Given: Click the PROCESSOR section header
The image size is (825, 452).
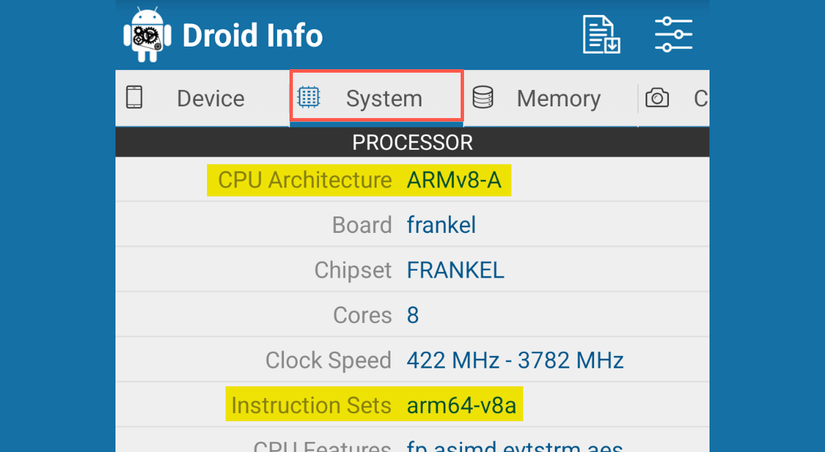Looking at the screenshot, I should coord(412,143).
